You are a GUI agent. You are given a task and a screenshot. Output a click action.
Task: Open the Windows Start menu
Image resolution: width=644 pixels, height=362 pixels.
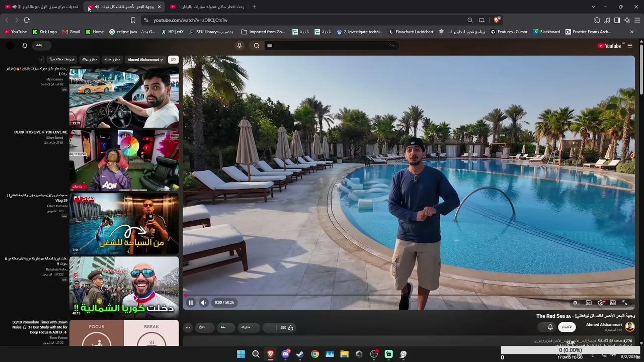tap(241, 354)
